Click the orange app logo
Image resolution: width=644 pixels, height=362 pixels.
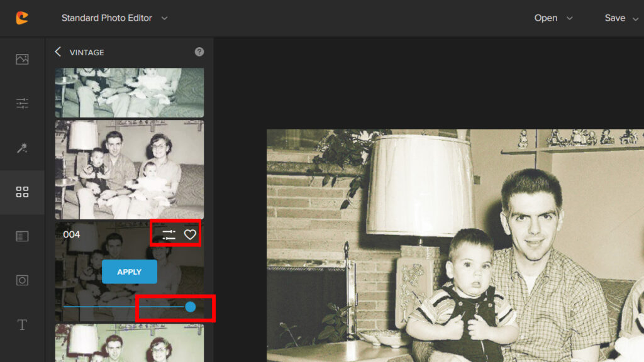[x=22, y=18]
